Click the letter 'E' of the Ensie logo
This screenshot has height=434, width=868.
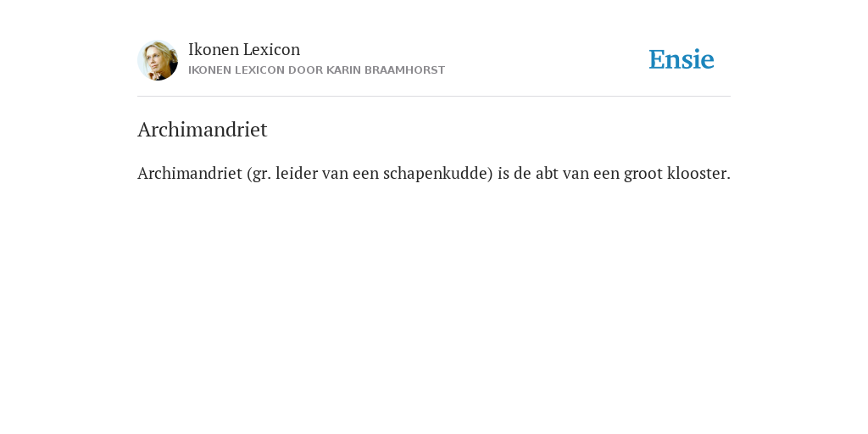(657, 59)
